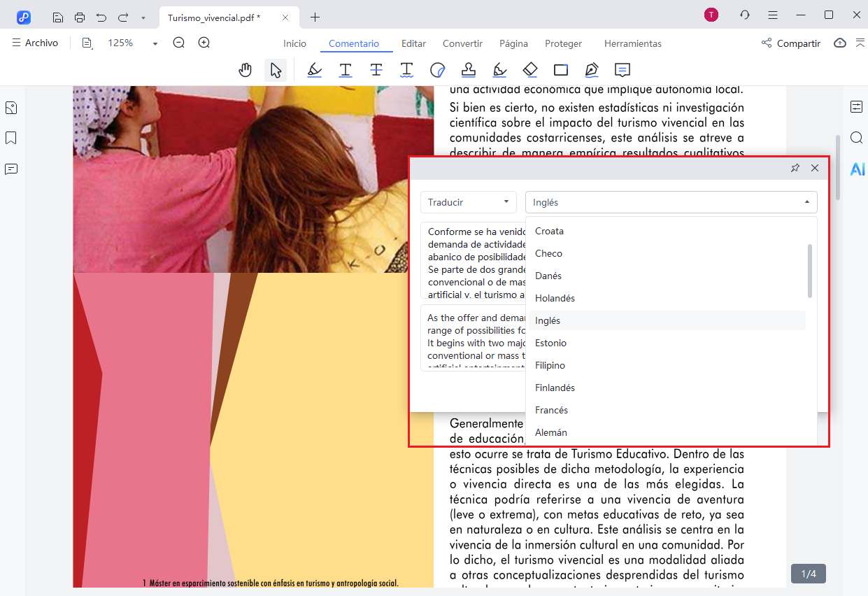The width and height of the screenshot is (868, 596).
Task: Expand the 125% zoom level dropdown
Action: (x=155, y=43)
